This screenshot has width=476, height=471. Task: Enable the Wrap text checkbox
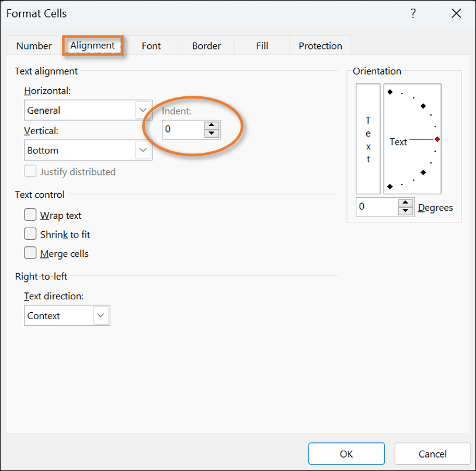point(30,215)
